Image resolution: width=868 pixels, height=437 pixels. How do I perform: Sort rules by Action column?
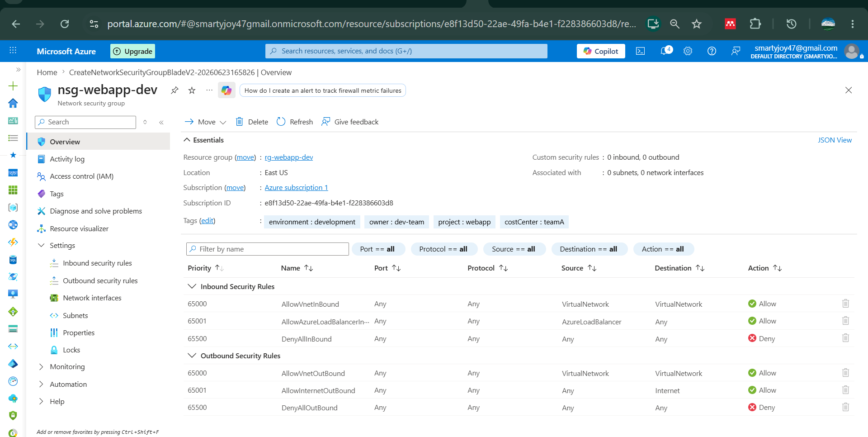[x=765, y=268]
